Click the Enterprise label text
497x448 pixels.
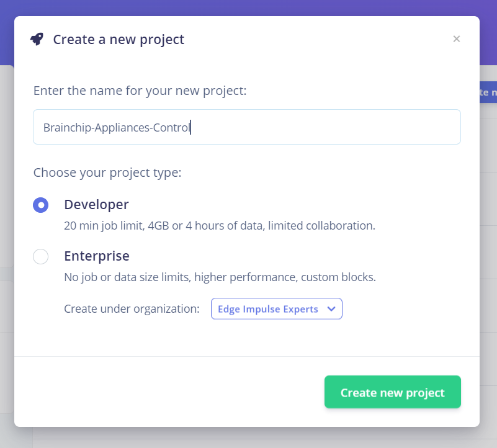pyautogui.click(x=97, y=256)
